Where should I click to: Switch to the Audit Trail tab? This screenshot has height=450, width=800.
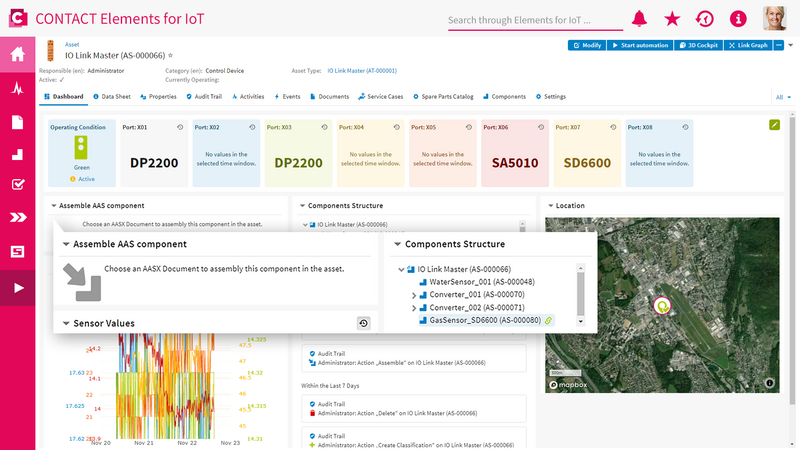point(204,96)
